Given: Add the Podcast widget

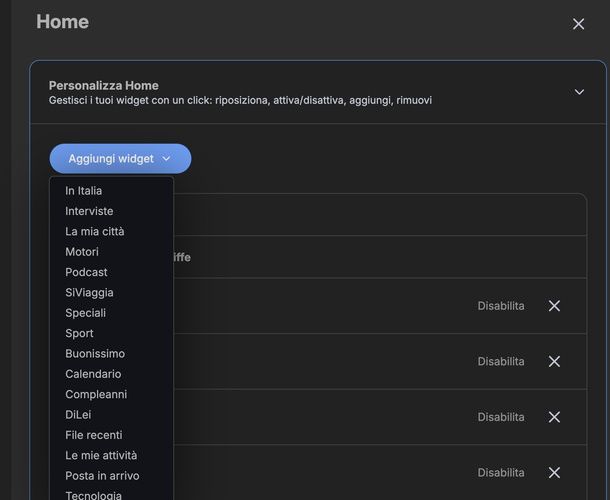Looking at the screenshot, I should [86, 272].
